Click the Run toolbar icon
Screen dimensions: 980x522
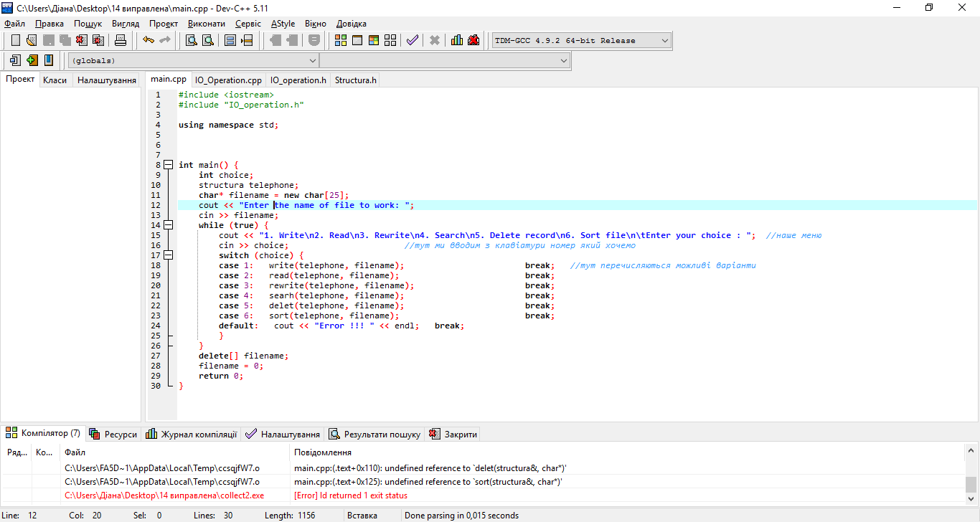[x=357, y=40]
